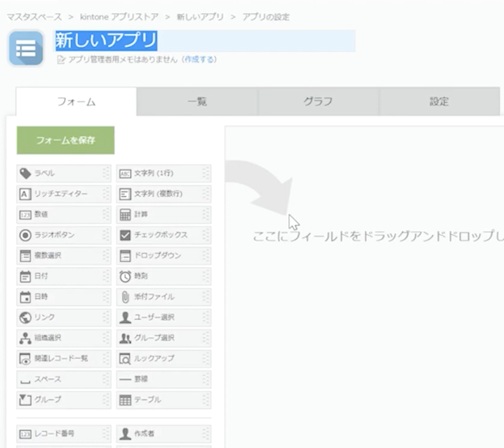Select the チェックボックス field icon
Viewport: 504px width, 448px height.
click(x=125, y=235)
